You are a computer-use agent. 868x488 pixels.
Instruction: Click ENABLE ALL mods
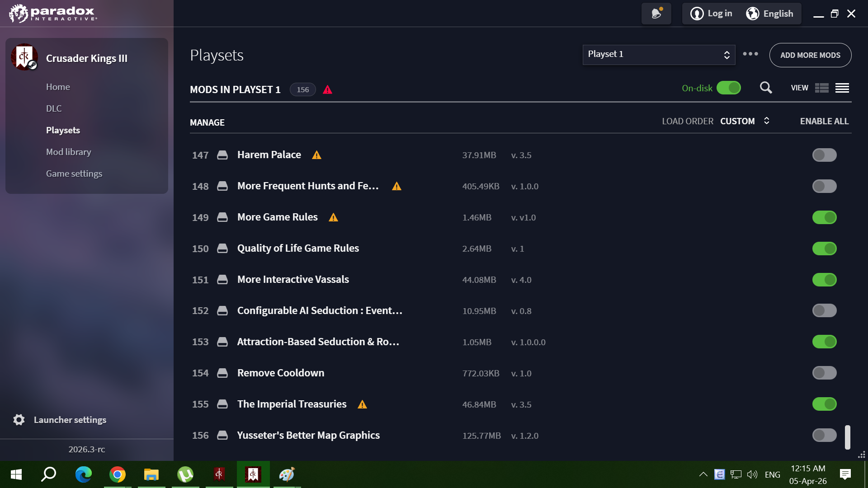coord(824,121)
